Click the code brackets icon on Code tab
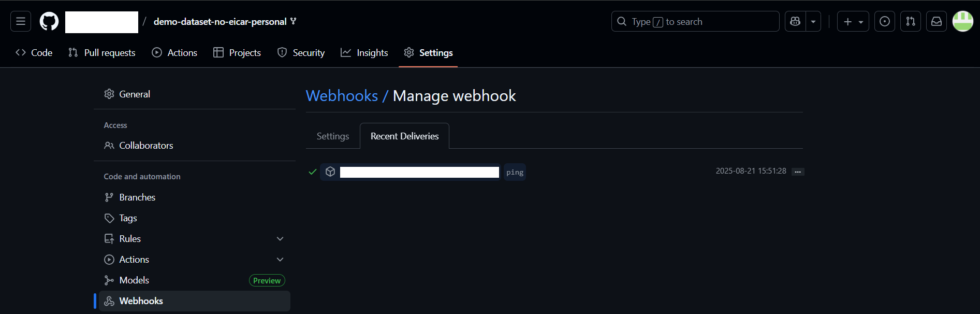 pos(21,52)
